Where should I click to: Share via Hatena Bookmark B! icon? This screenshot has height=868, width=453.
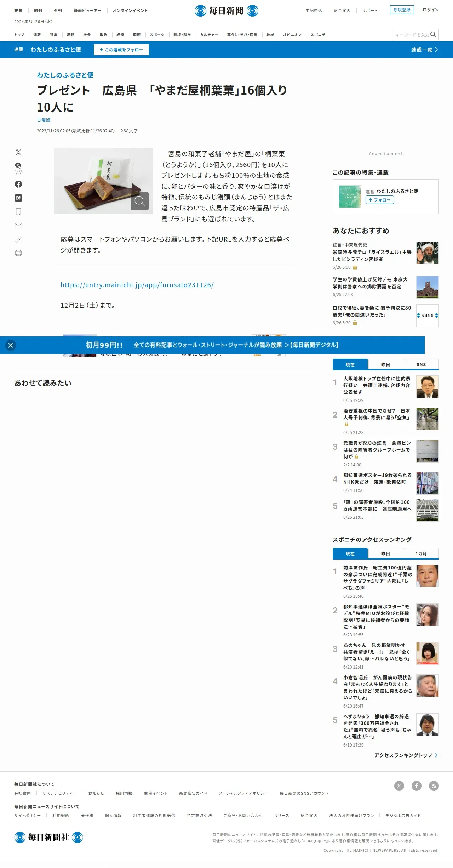pos(18,198)
